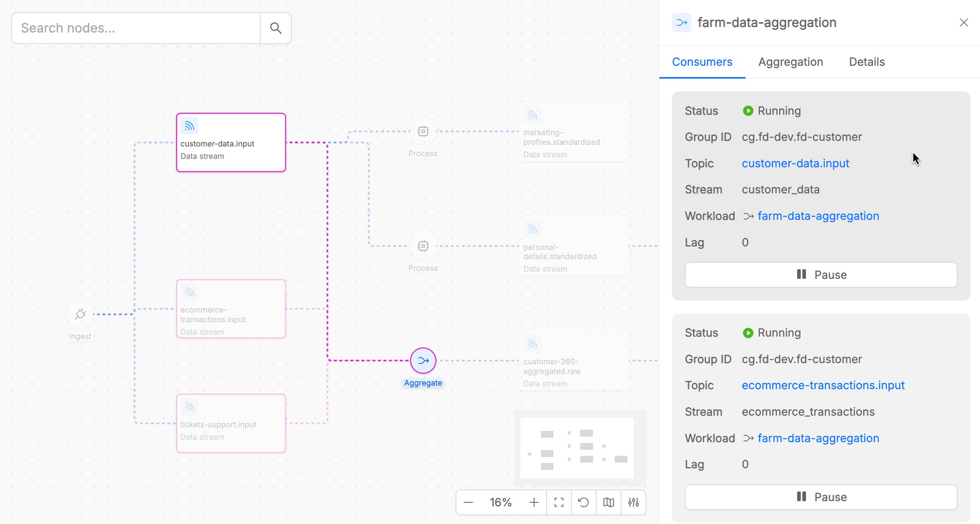This screenshot has height=524, width=980.
Task: Open the customer-data.input topic link
Action: coord(795,163)
